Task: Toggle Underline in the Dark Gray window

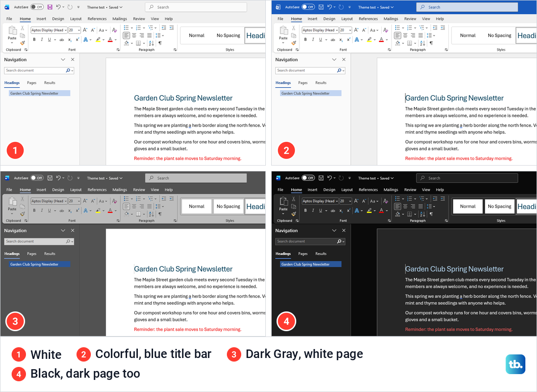Action: (x=49, y=210)
